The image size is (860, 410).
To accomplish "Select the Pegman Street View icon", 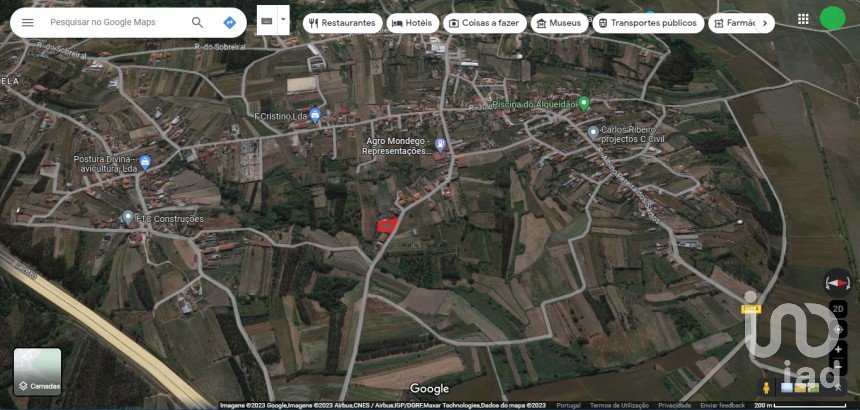I will pos(766,387).
